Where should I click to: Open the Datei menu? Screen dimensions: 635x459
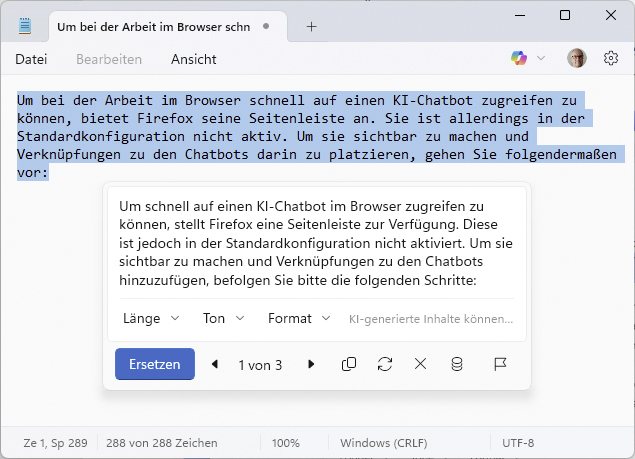click(x=31, y=59)
